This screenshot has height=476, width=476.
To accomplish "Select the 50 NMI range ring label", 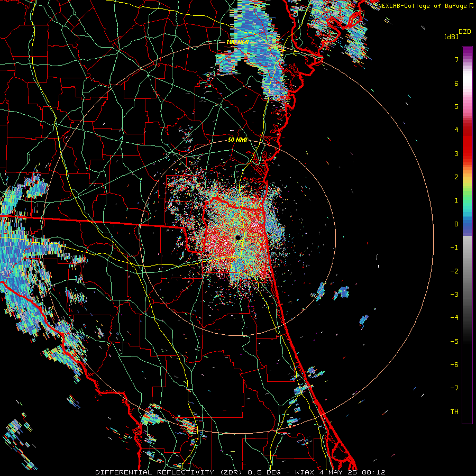I will tap(237, 140).
